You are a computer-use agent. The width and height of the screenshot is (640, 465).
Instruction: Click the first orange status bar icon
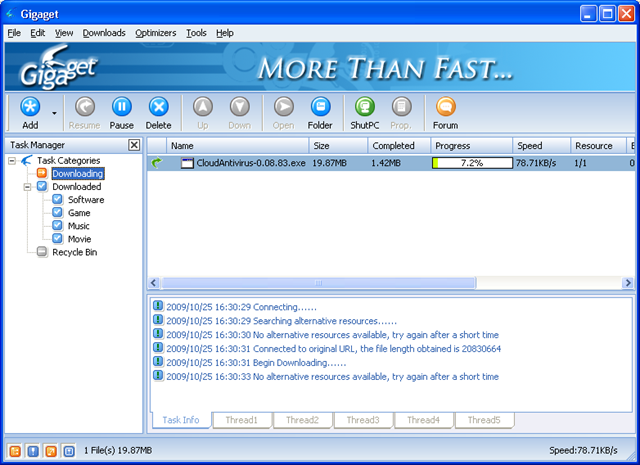coord(15,451)
